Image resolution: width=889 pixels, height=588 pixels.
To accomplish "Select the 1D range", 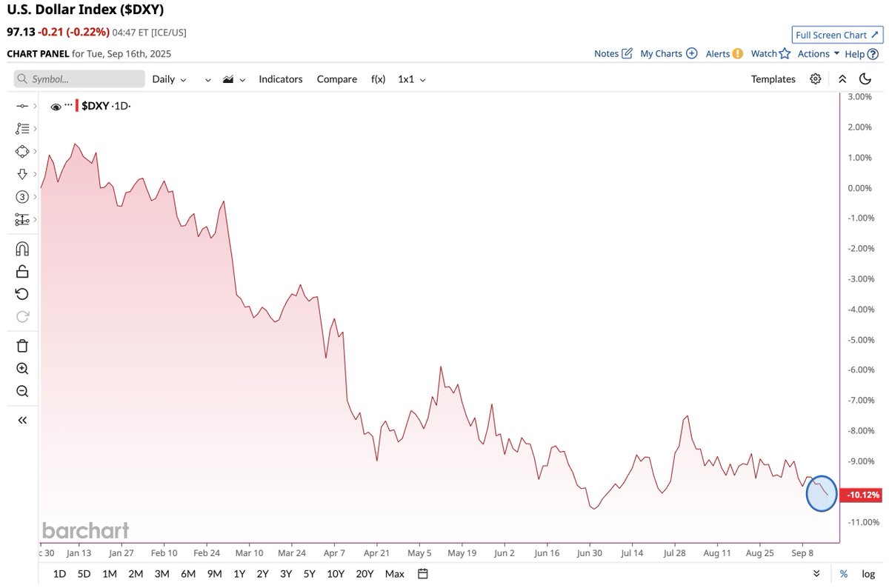I will coord(60,574).
